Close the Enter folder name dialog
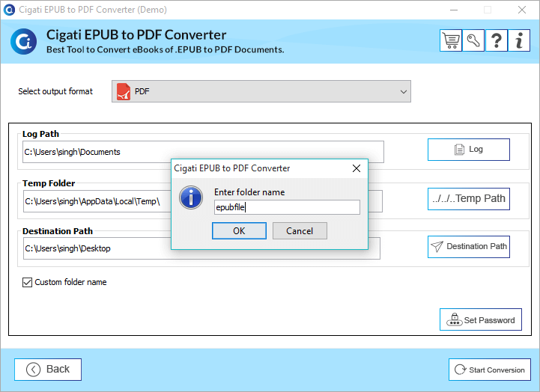Viewport: 540px width, 392px height. [357, 168]
